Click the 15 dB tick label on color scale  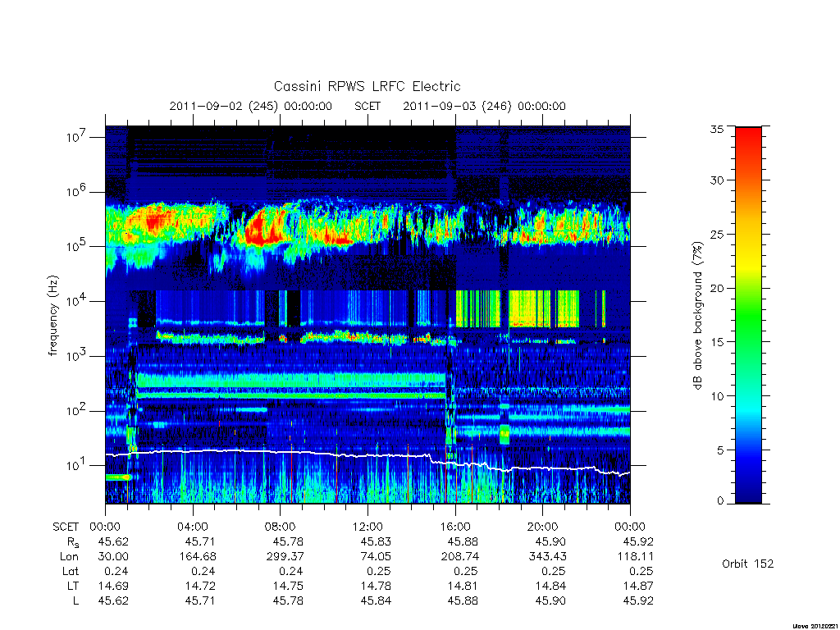tap(716, 342)
